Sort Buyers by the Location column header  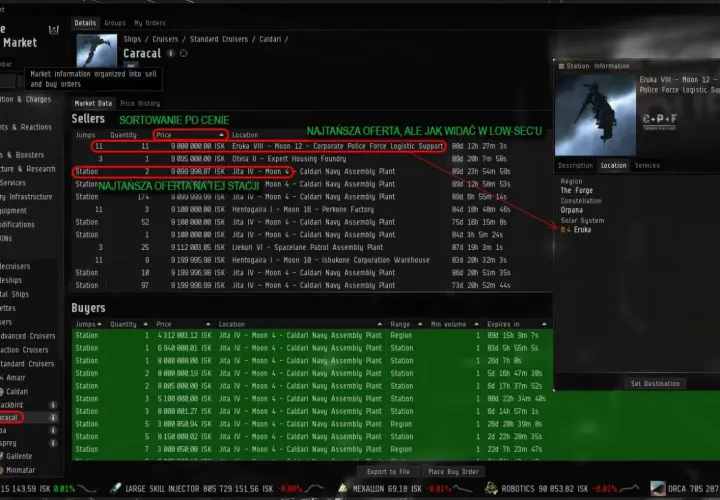(x=300, y=324)
